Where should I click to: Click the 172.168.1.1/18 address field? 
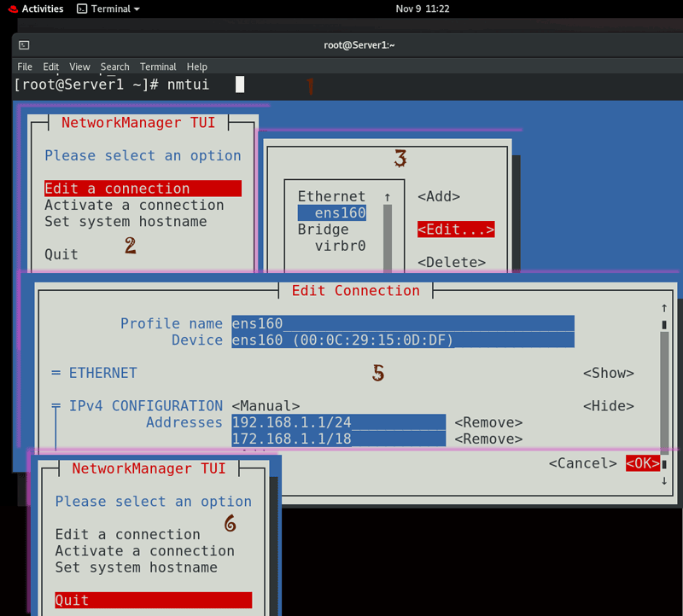point(338,439)
